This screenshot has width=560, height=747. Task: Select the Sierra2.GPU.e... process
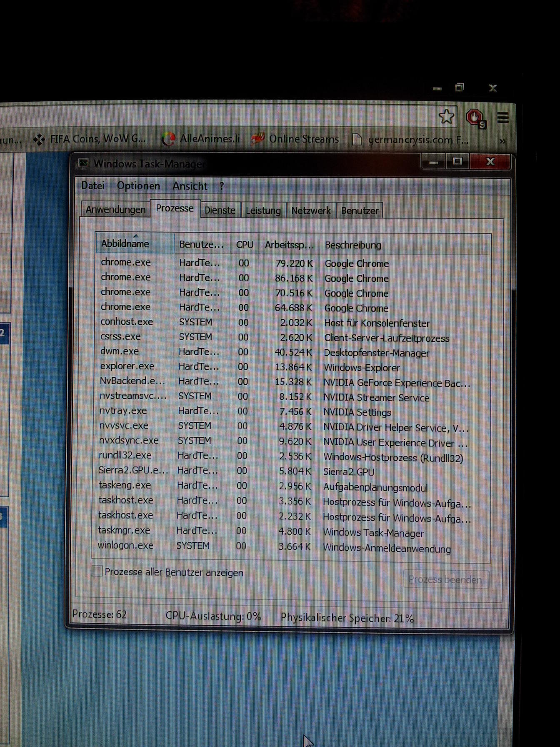click(292, 471)
